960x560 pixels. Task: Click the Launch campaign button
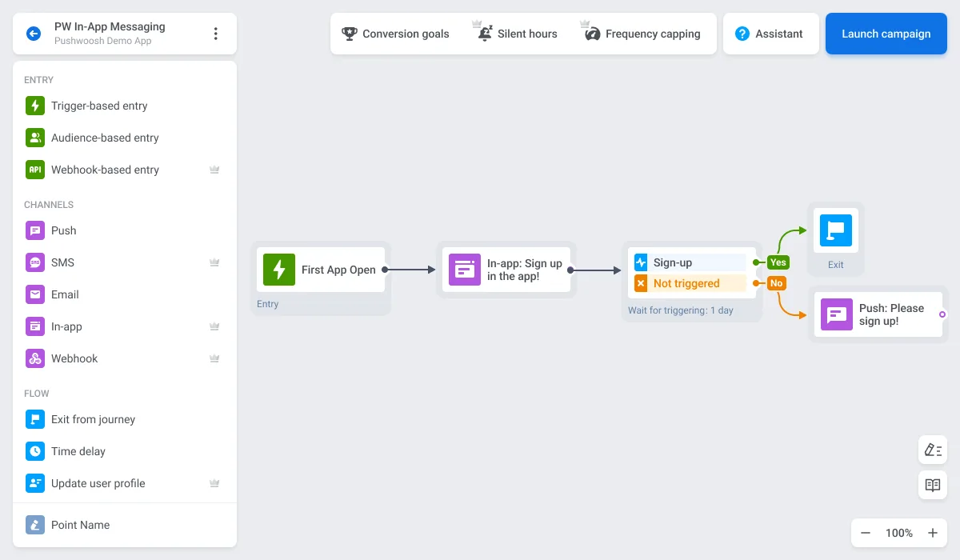pyautogui.click(x=886, y=34)
